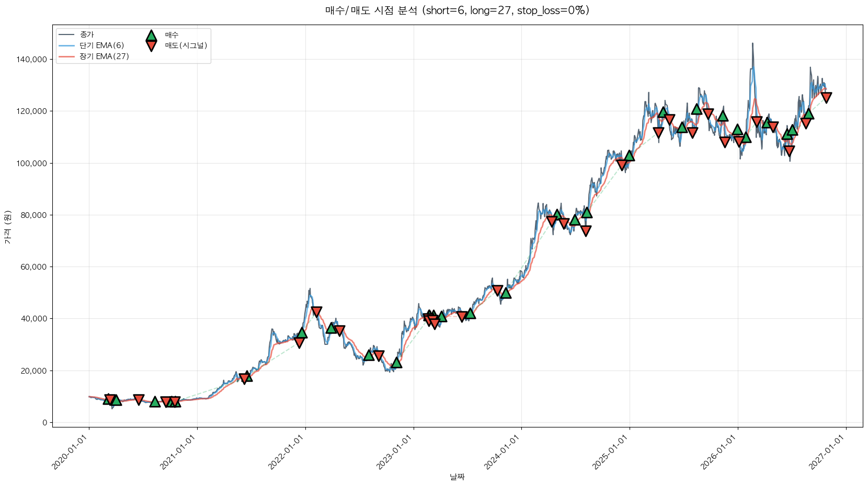Select the final red sell marker ending the series

[826, 97]
